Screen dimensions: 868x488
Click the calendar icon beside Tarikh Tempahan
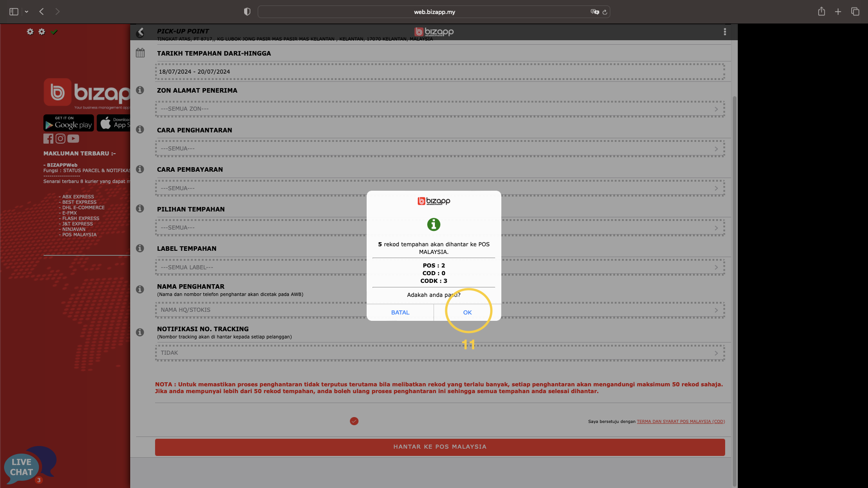[140, 53]
